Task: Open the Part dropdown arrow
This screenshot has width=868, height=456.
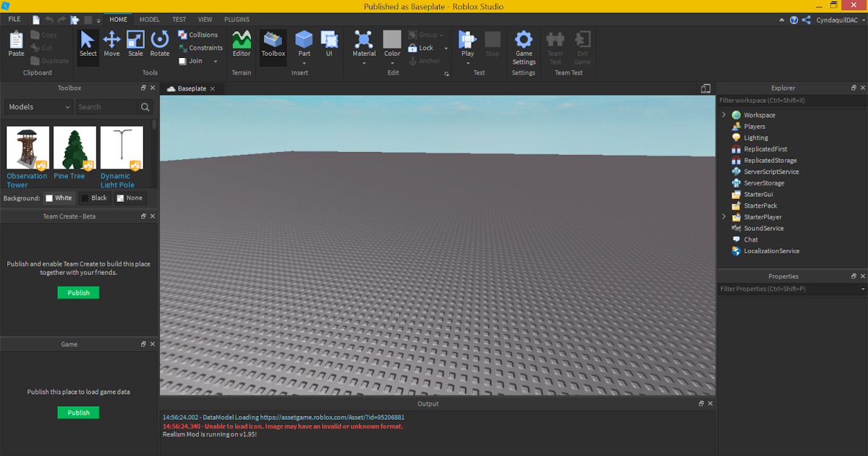Action: [304, 63]
